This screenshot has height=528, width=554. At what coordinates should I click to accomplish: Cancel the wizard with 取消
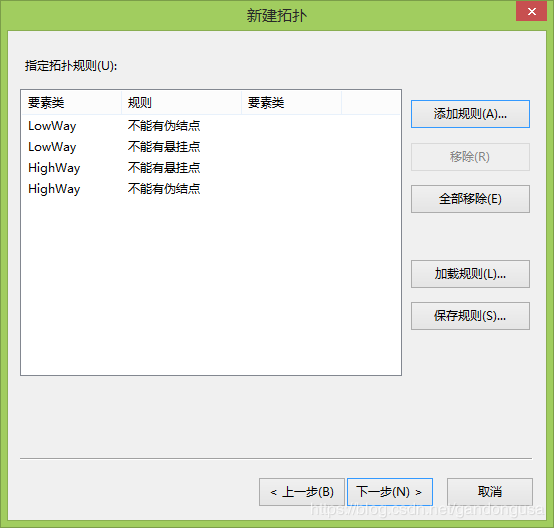coord(490,492)
